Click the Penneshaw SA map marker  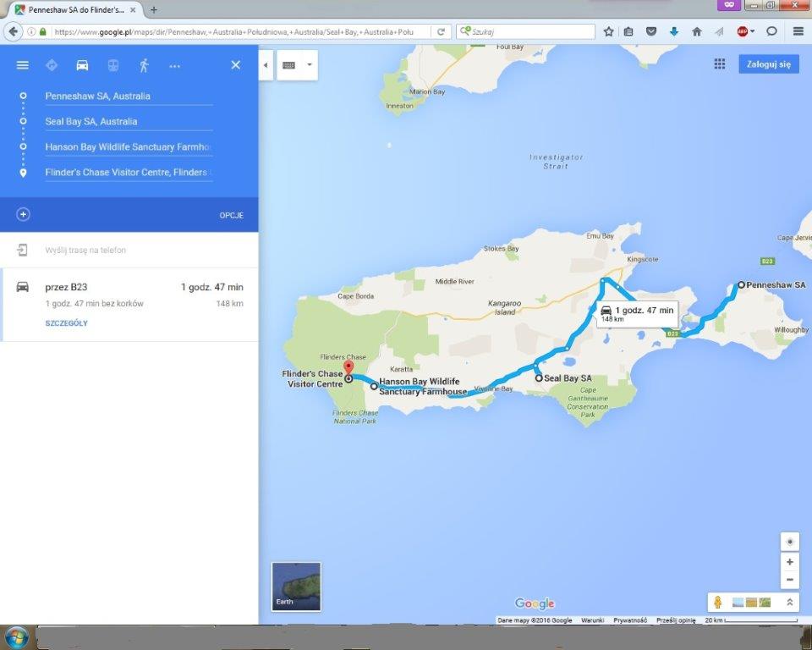coord(741,284)
